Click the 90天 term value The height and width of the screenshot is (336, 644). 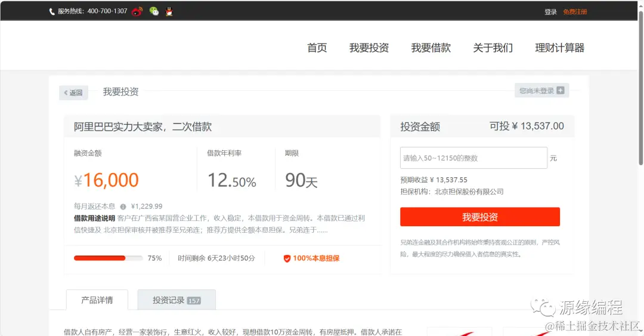coord(301,180)
